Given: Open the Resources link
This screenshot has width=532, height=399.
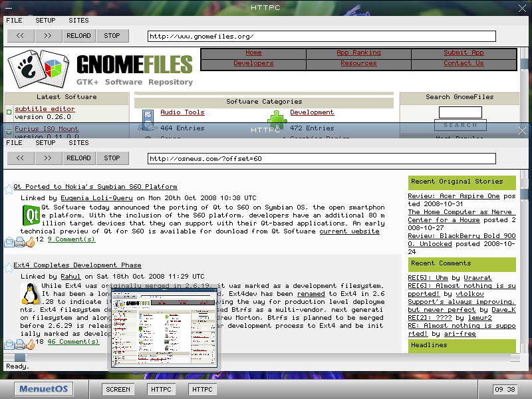Looking at the screenshot, I should [358, 63].
